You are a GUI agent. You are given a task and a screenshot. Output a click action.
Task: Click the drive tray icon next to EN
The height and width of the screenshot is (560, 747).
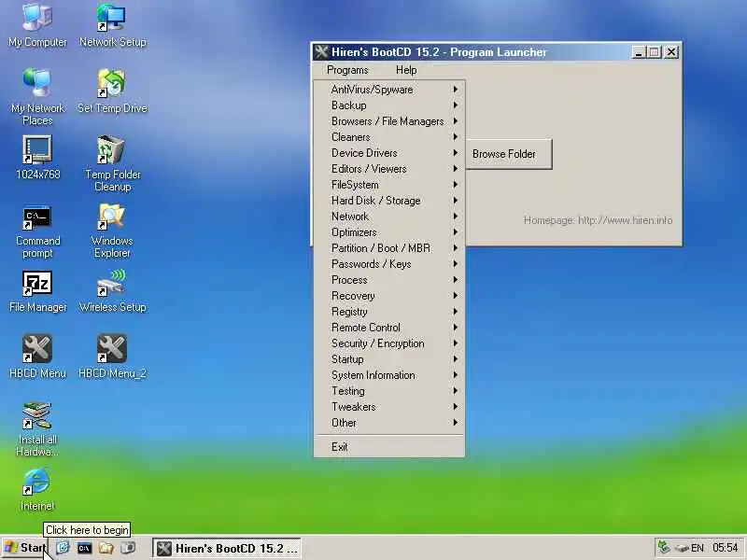tap(683, 549)
